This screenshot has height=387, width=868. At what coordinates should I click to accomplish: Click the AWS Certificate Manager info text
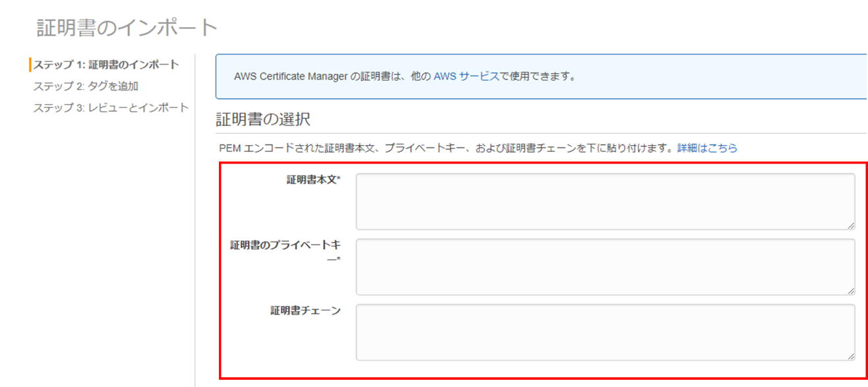405,76
